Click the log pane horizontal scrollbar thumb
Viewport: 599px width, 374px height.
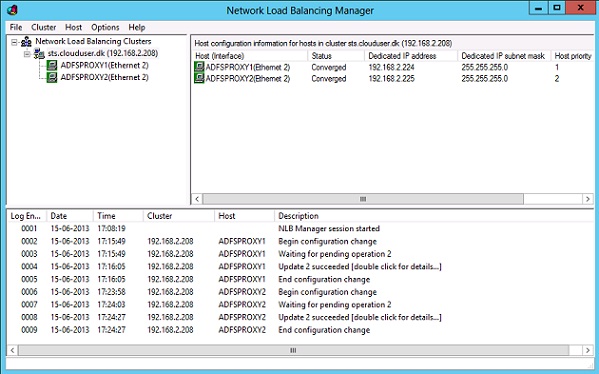293,350
